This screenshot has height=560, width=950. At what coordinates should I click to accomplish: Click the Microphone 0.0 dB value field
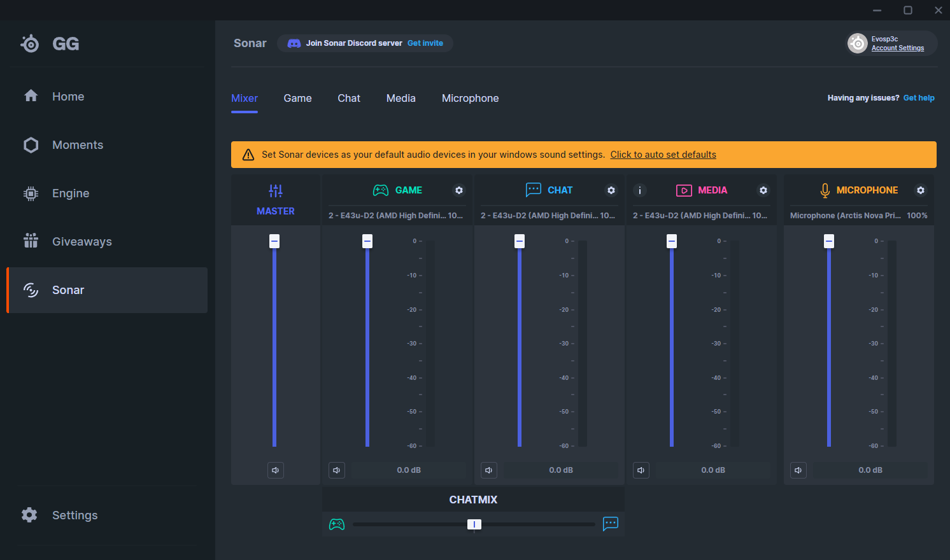(x=870, y=470)
